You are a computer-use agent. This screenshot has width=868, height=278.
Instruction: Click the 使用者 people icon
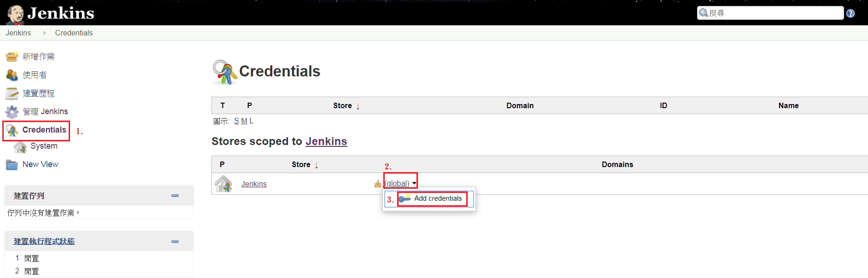(x=12, y=75)
